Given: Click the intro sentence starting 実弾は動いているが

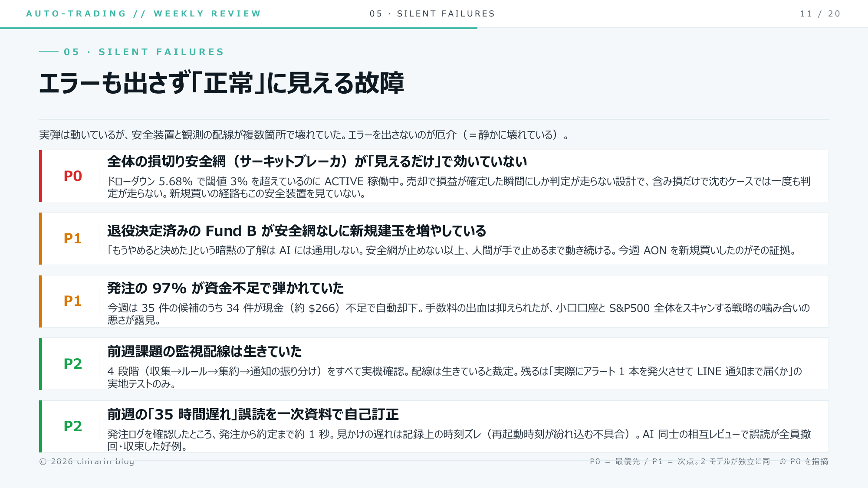Looking at the screenshot, I should click(304, 135).
